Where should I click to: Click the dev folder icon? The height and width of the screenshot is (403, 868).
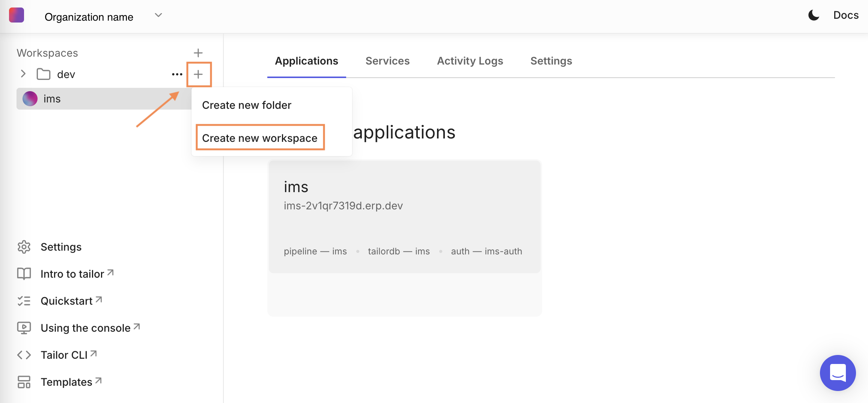(x=44, y=74)
